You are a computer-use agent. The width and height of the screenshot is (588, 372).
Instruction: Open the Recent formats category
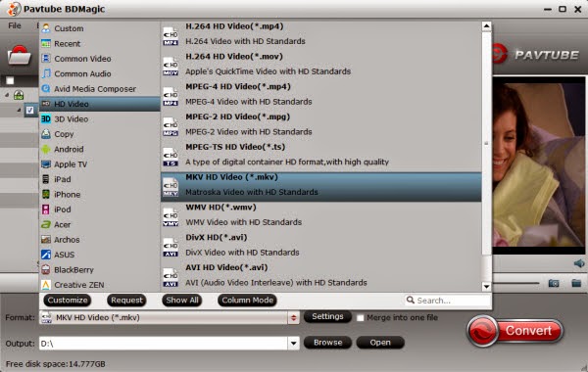point(99,43)
